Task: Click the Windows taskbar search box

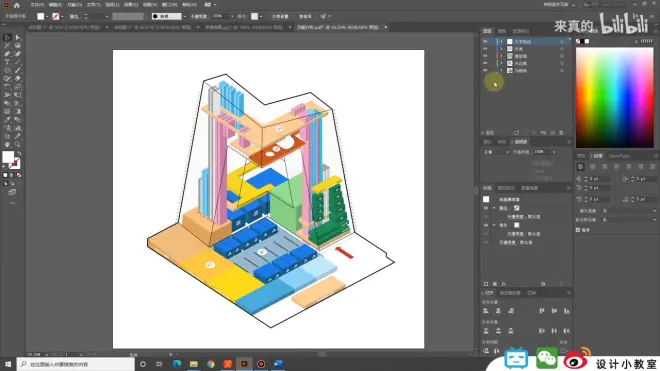Action: (x=76, y=364)
